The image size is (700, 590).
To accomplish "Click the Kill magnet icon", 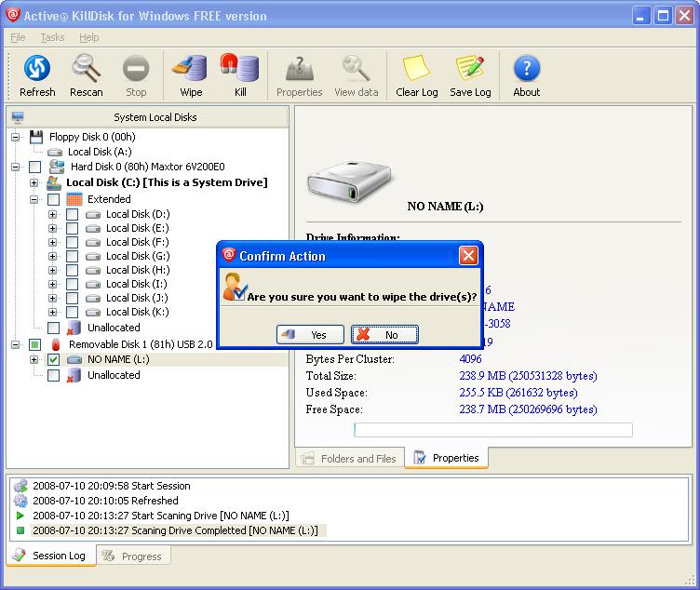I will tap(240, 67).
